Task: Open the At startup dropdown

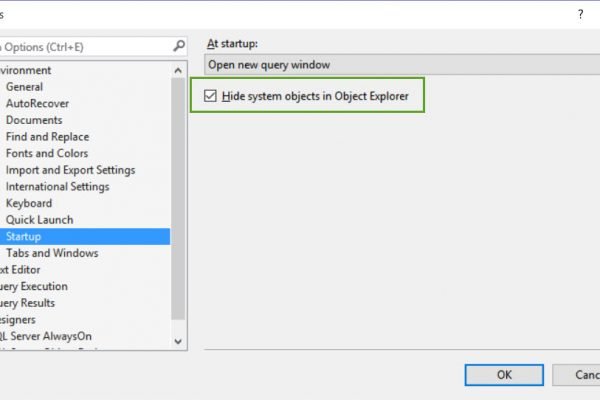Action: 402,65
